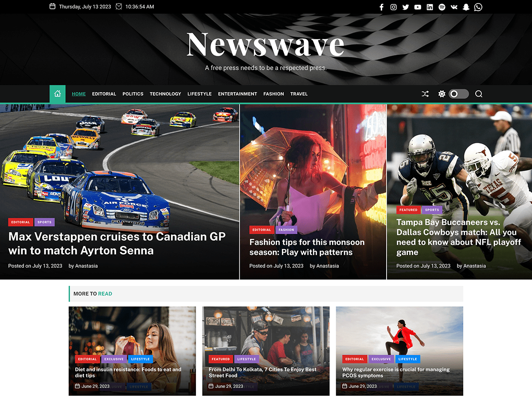Image resolution: width=532 pixels, height=399 pixels.
Task: Visit the Twitter account
Action: tap(406, 7)
